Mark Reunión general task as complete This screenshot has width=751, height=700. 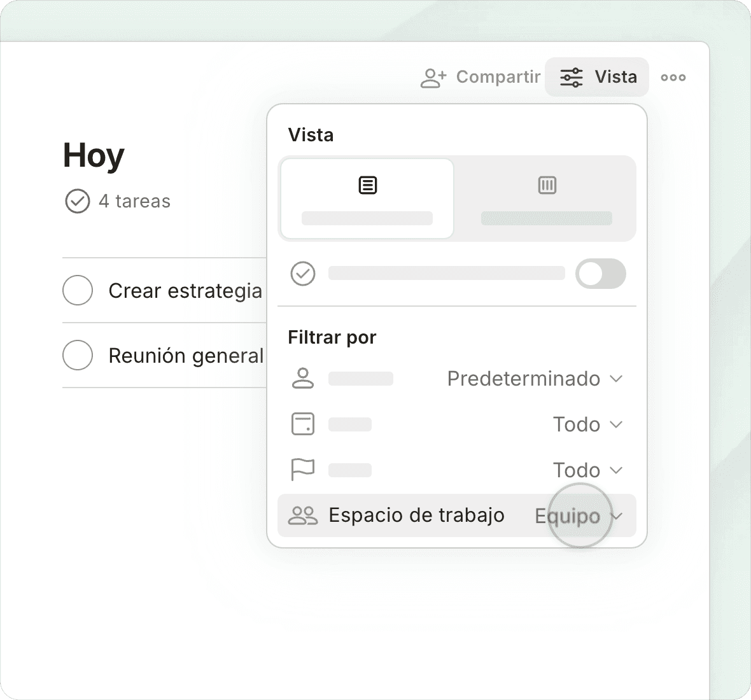coord(78,355)
